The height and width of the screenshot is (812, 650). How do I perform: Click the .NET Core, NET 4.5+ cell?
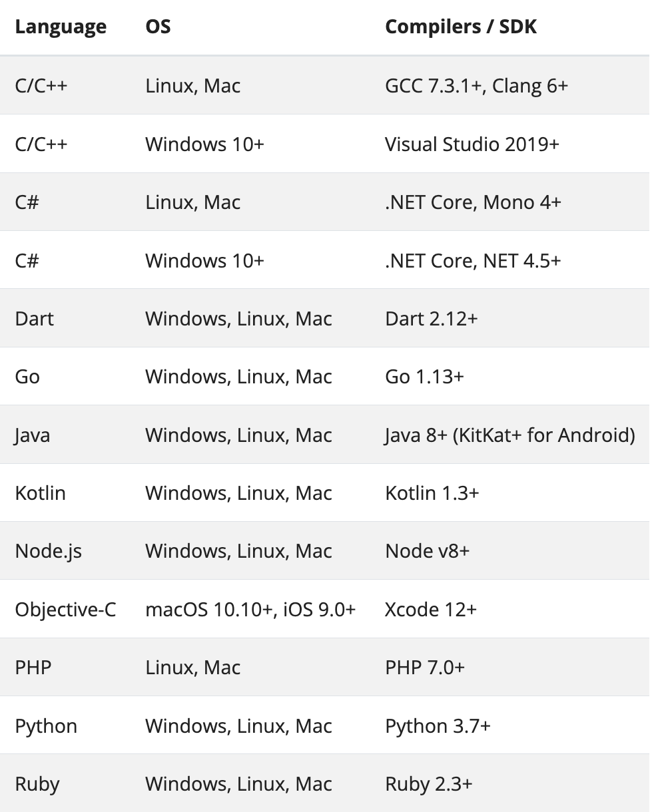pyautogui.click(x=473, y=260)
